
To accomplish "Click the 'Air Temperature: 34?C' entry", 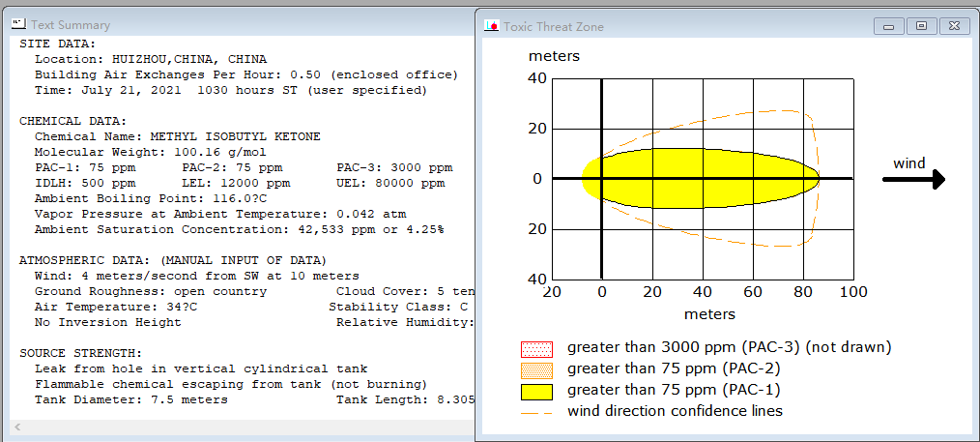I will coord(116,307).
